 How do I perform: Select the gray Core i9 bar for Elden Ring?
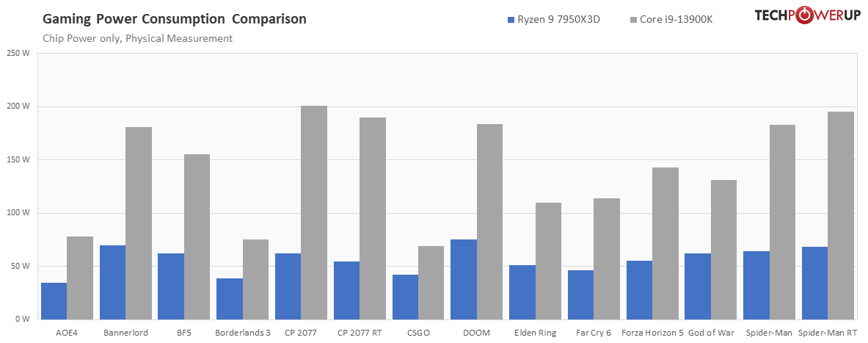(549, 261)
